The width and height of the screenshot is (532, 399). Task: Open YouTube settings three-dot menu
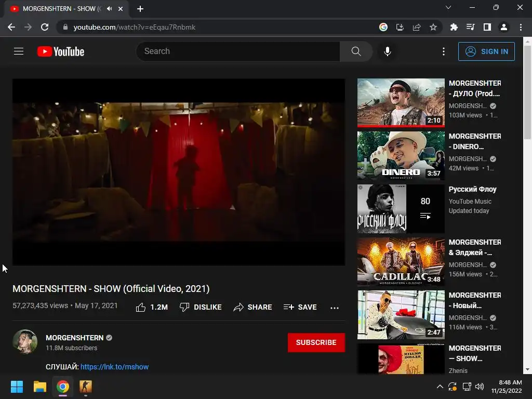coord(444,51)
